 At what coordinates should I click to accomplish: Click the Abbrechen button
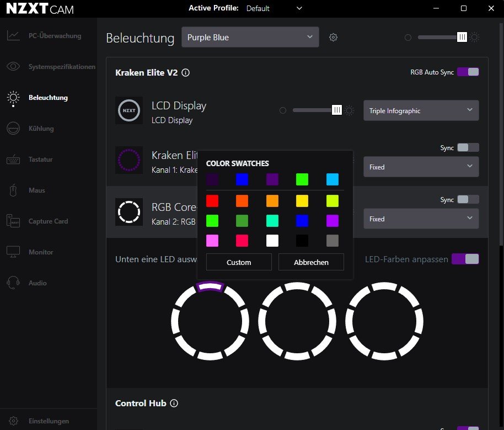point(311,262)
